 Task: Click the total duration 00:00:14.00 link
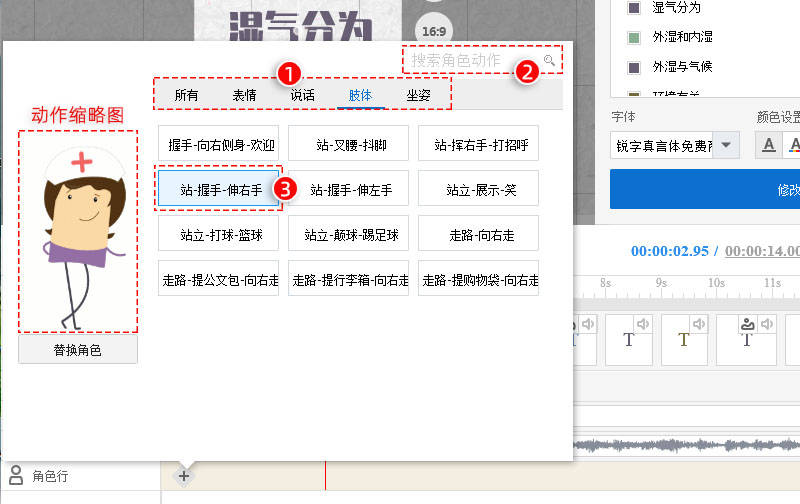(x=762, y=251)
